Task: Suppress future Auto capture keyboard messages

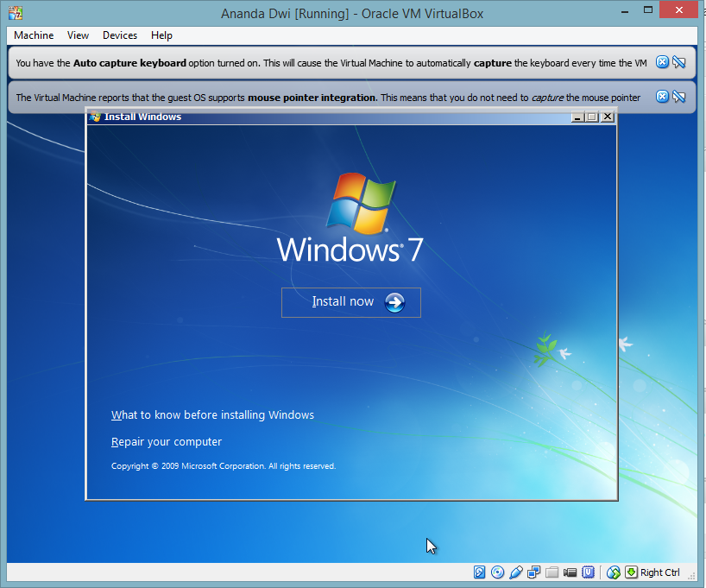Action: click(x=679, y=62)
